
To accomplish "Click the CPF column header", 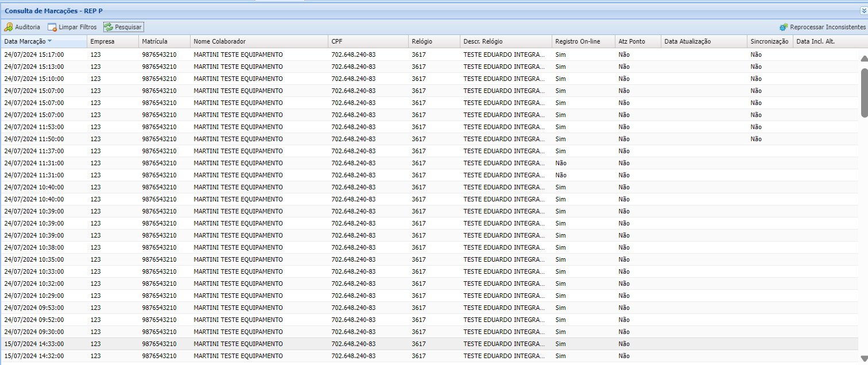I will 368,41.
